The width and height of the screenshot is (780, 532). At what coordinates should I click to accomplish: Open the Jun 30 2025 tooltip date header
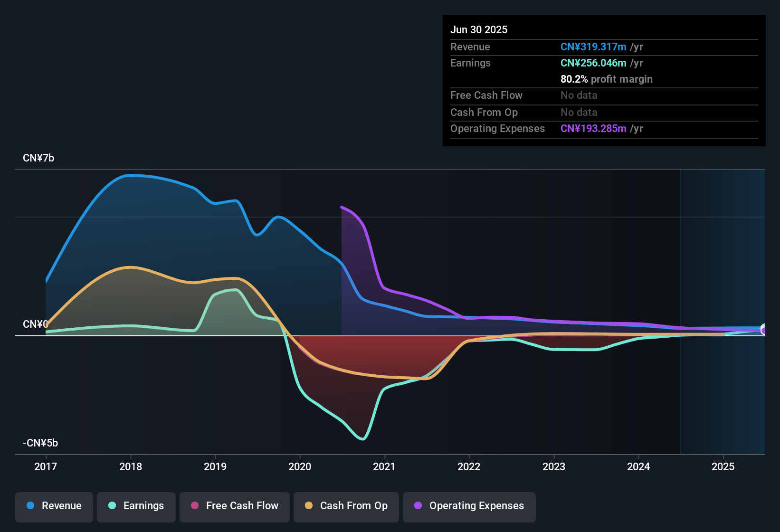point(479,29)
